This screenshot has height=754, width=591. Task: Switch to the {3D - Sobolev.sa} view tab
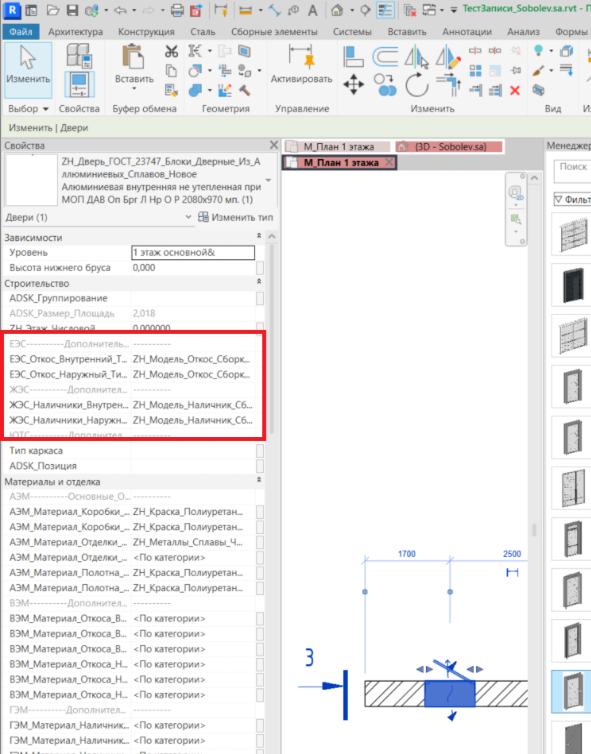pyautogui.click(x=449, y=147)
